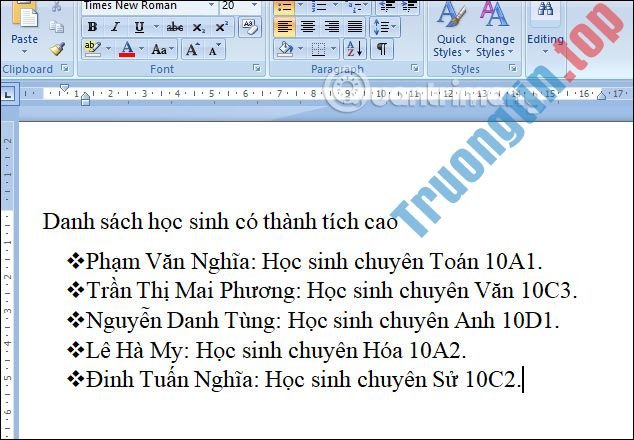Toggle Bold formatting
Image resolution: width=634 pixels, height=440 pixels.
(92, 27)
